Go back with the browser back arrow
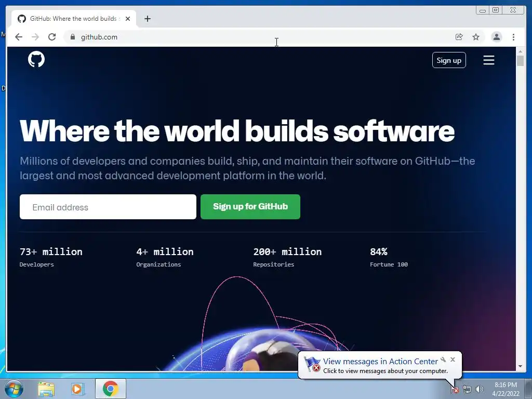Viewport: 532px width, 399px height. point(19,37)
